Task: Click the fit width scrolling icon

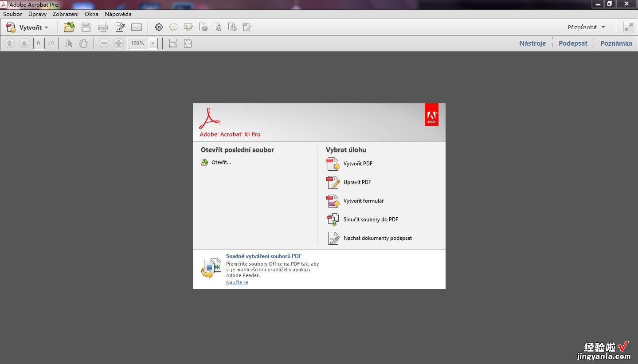Action: (x=173, y=43)
